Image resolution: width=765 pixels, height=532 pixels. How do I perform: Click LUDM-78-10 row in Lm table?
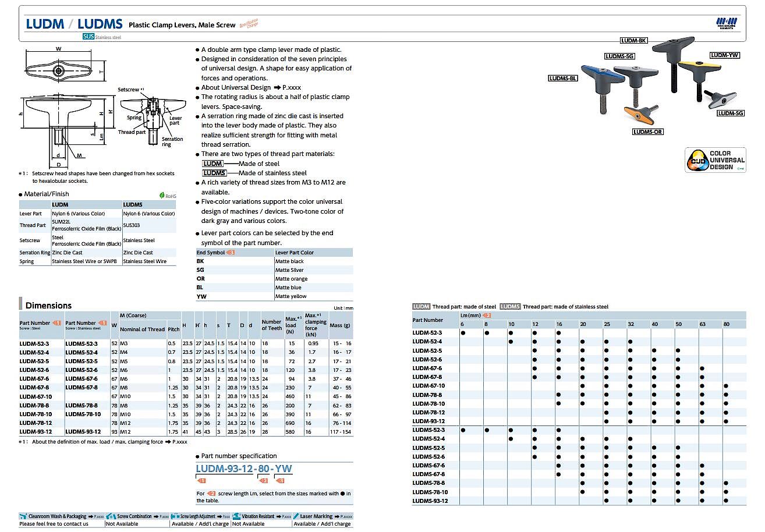579,403
